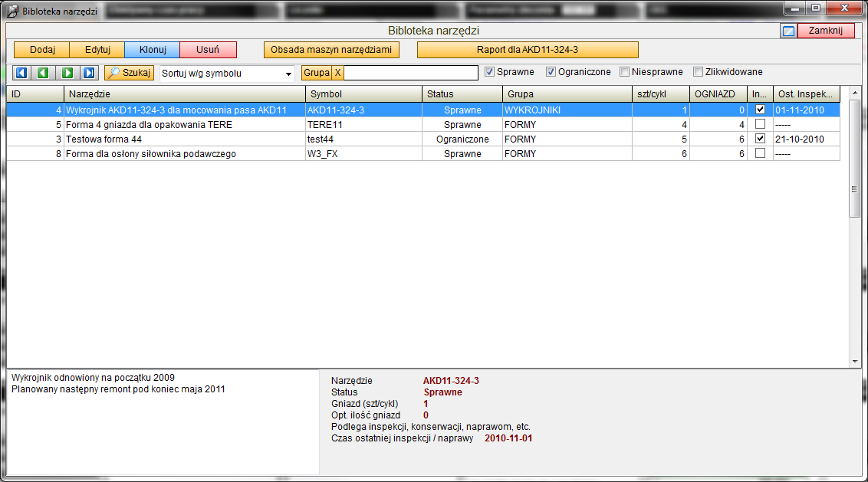Viewport: 868px width, 482px height.
Task: Click the Grupa filter button
Action: 317,73
